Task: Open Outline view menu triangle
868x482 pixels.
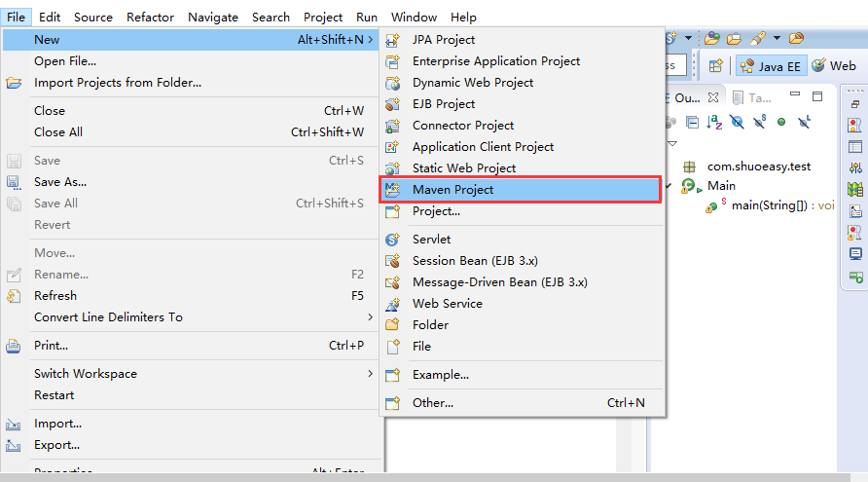Action: click(672, 143)
